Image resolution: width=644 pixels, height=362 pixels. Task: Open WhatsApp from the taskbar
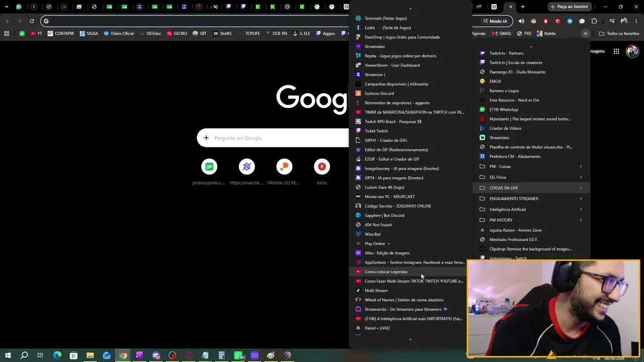pyautogui.click(x=238, y=355)
